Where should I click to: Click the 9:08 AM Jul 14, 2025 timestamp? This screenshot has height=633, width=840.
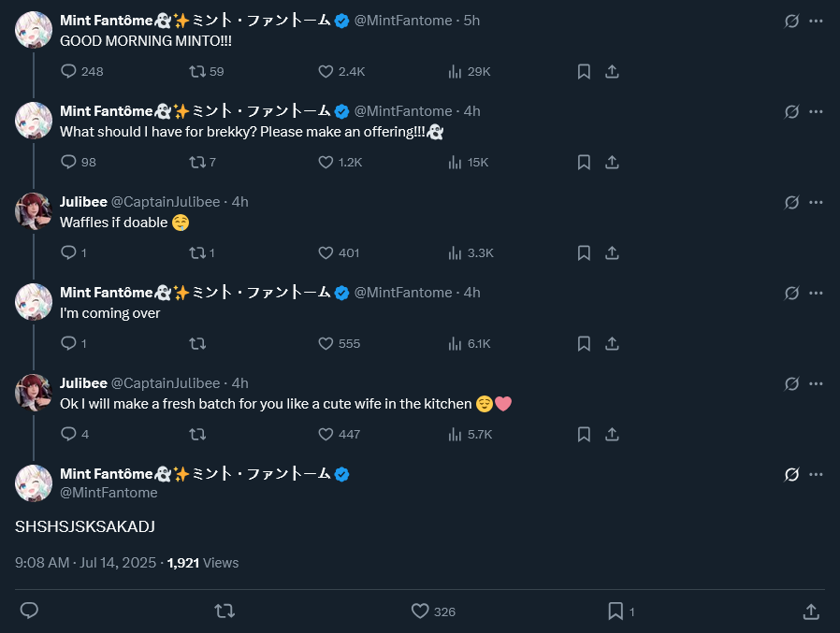point(87,563)
